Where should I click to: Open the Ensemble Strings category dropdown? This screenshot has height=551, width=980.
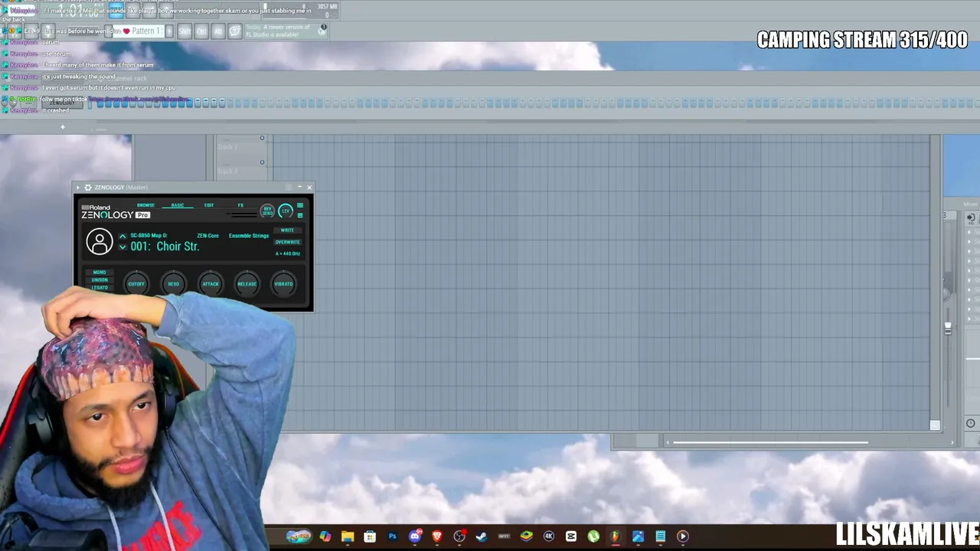click(x=249, y=236)
